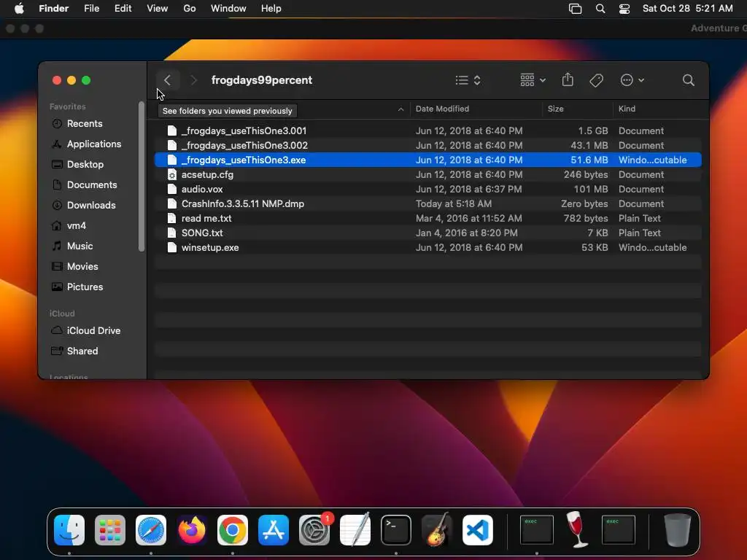
Task: Open the App Store from the Dock
Action: (x=274, y=529)
